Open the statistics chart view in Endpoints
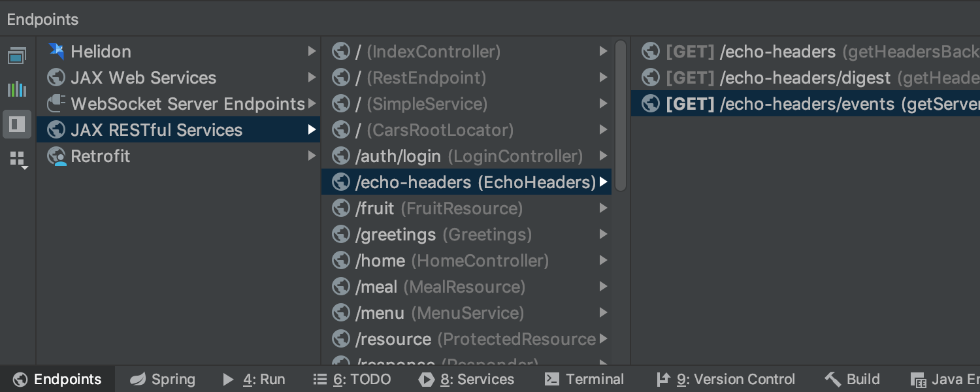The image size is (980, 392). point(17,89)
